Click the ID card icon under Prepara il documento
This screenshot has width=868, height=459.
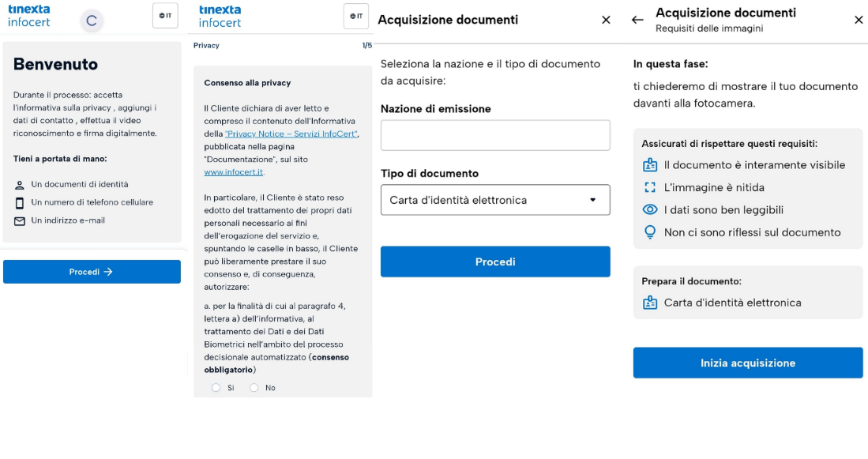click(650, 303)
